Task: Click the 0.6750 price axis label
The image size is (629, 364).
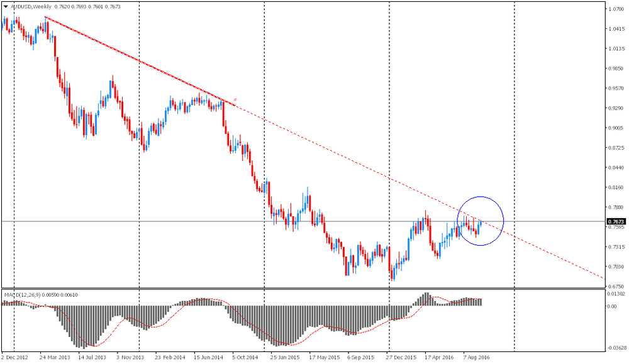Action: point(616,287)
